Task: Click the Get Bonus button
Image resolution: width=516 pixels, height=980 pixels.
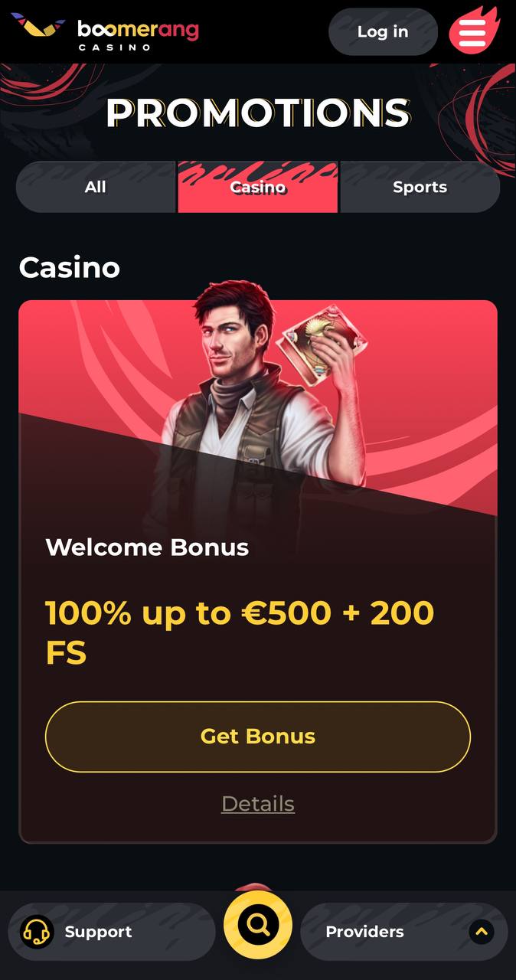Action: tap(258, 737)
